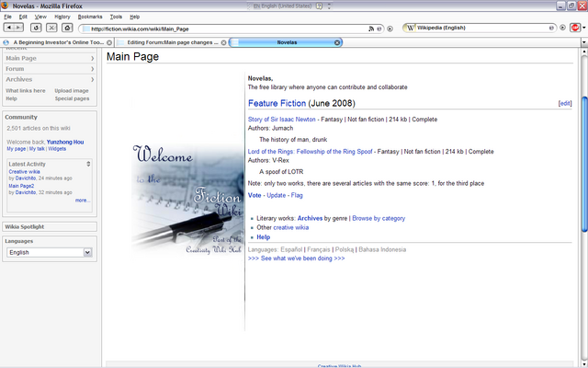Open the creative wikia link in list
The image size is (588, 368).
pyautogui.click(x=291, y=227)
